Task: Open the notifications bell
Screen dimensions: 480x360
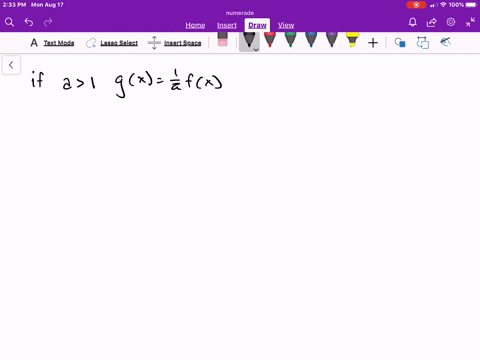Action: (x=413, y=22)
